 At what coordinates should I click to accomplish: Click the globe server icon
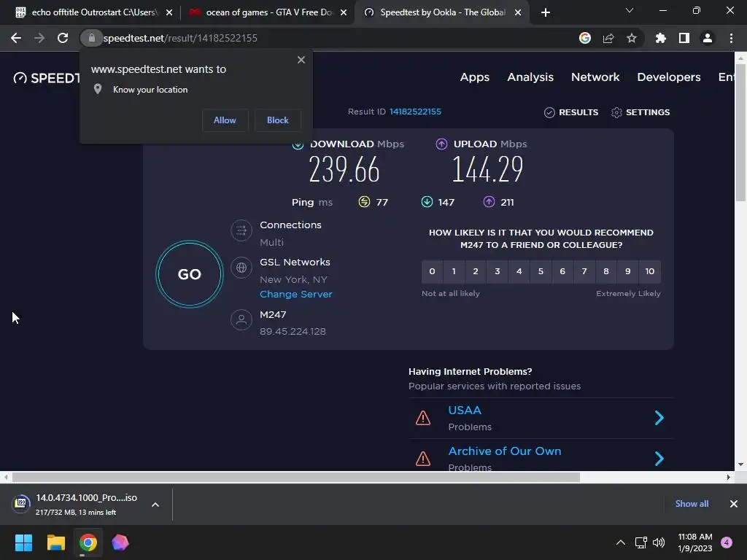click(241, 268)
